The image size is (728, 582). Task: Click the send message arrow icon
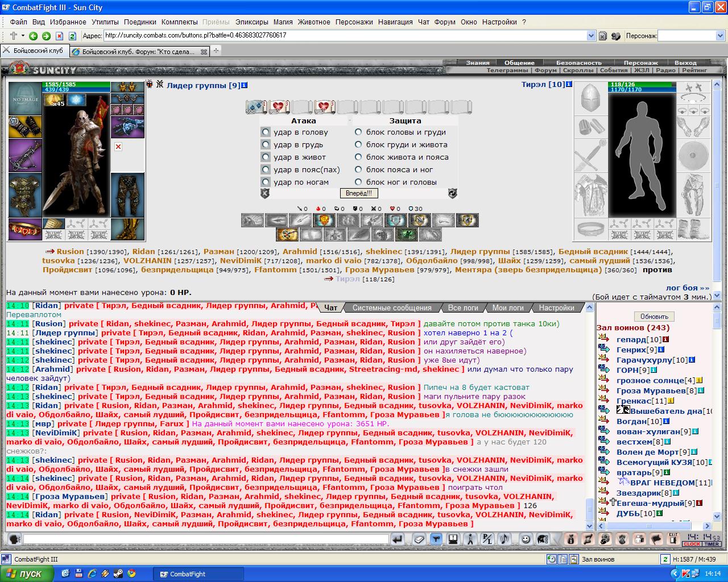point(398,539)
